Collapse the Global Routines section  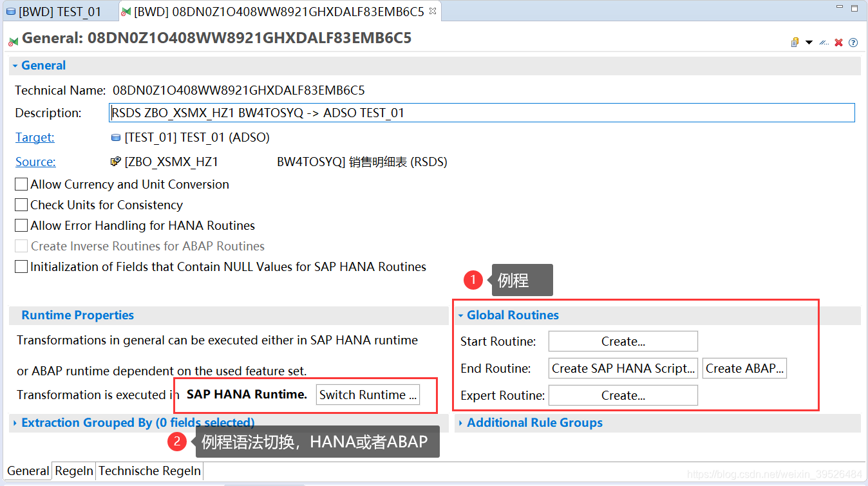[461, 315]
